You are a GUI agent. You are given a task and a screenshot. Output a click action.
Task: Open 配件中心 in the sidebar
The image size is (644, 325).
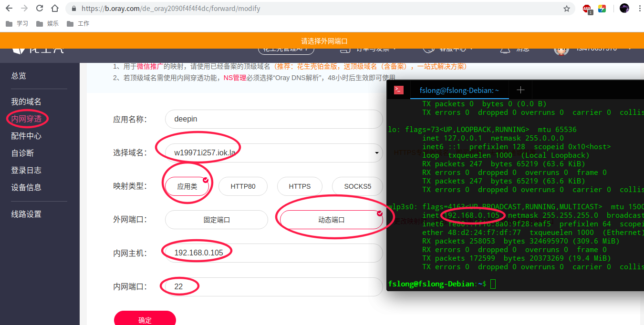(26, 136)
